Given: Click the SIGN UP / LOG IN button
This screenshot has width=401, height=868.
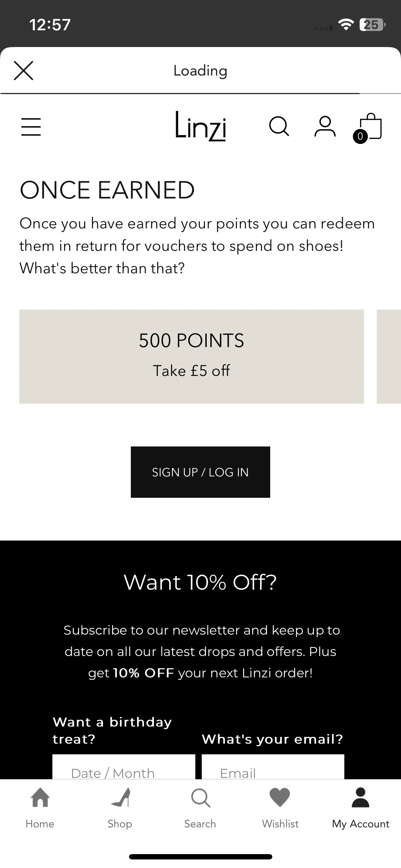Looking at the screenshot, I should pyautogui.click(x=200, y=472).
